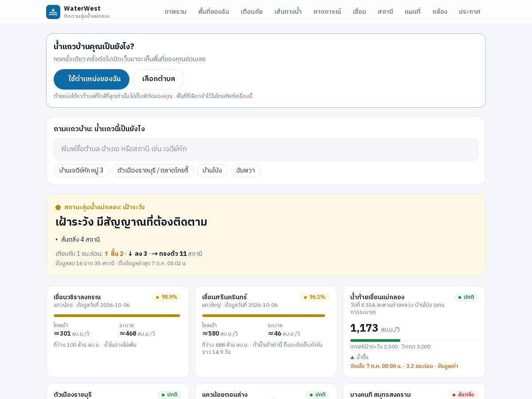Open the เขื่อนศรีนครินทร์ card title
The width and height of the screenshot is (532, 399).
225,297
